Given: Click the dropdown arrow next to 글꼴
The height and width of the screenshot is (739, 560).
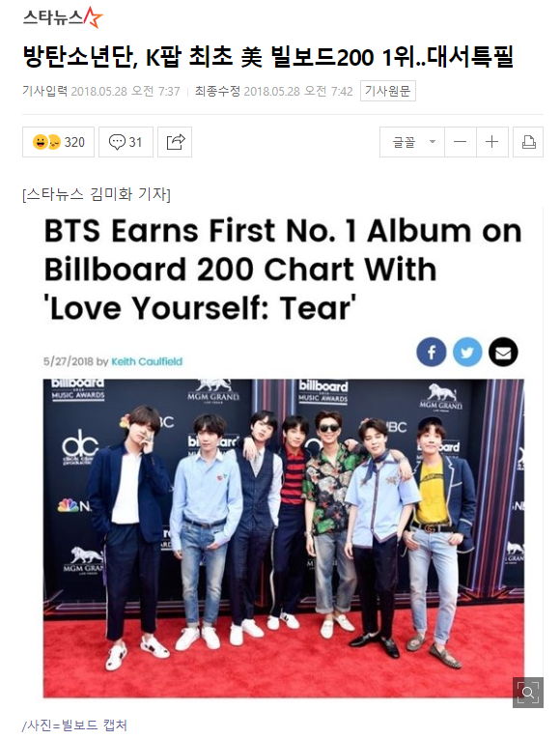Looking at the screenshot, I should click(x=432, y=142).
